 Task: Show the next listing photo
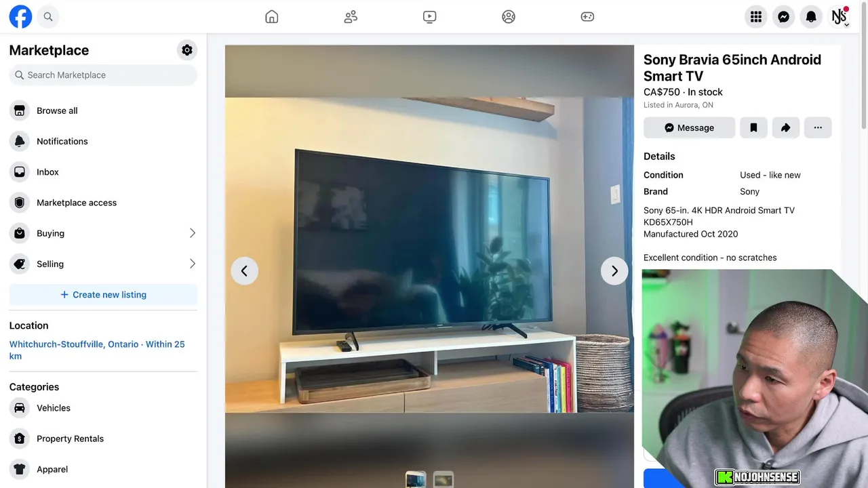pos(614,271)
